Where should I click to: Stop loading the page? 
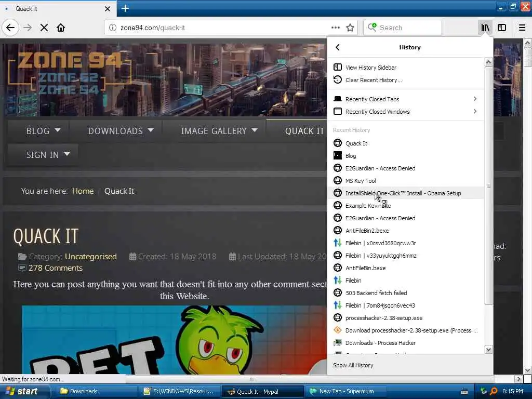(x=44, y=28)
